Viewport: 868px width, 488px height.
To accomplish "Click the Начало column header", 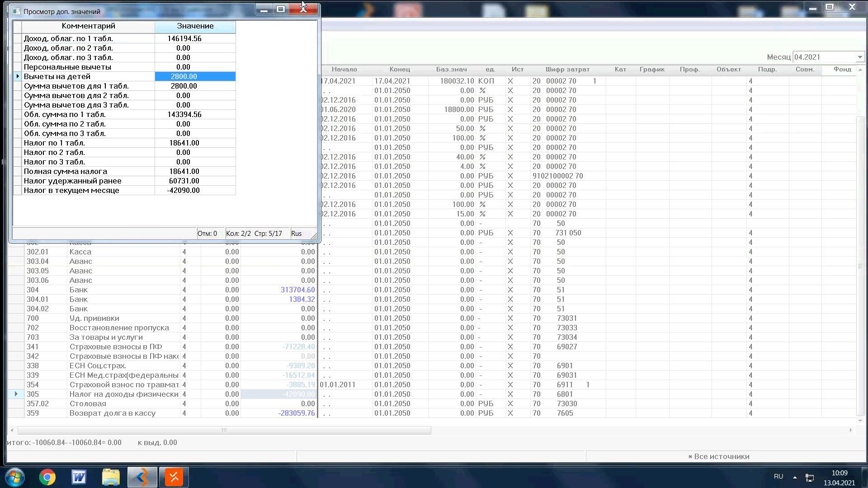I will pos(344,70).
